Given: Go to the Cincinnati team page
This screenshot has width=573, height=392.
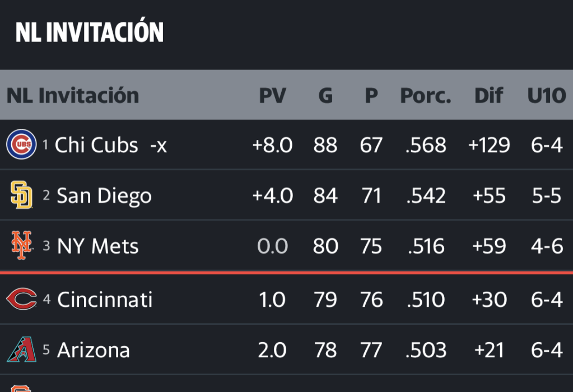Looking at the screenshot, I should [x=105, y=300].
